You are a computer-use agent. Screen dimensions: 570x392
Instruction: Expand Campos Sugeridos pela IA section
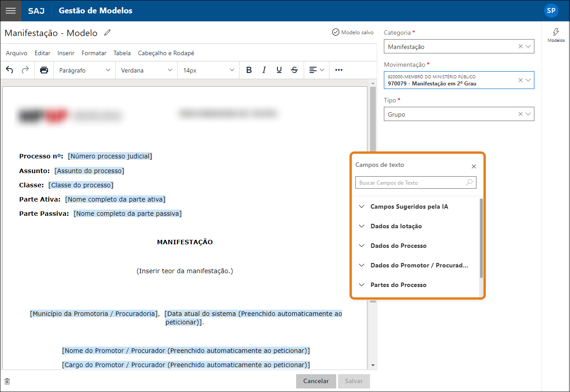409,206
